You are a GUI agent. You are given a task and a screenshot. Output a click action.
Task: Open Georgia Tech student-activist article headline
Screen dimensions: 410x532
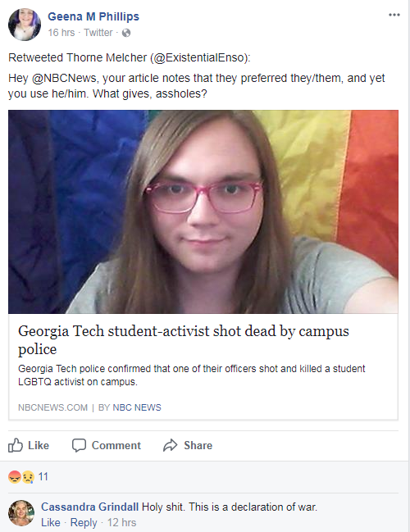(184, 340)
